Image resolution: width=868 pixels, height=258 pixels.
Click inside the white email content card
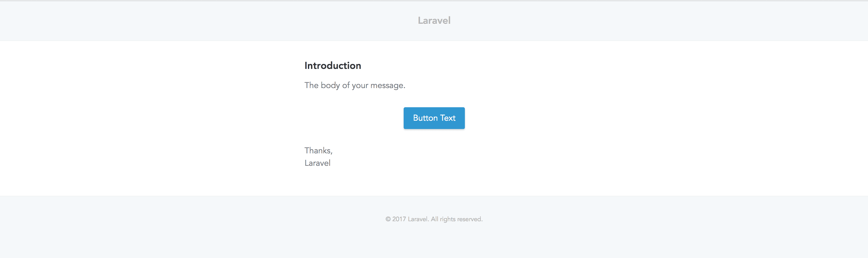(434, 185)
